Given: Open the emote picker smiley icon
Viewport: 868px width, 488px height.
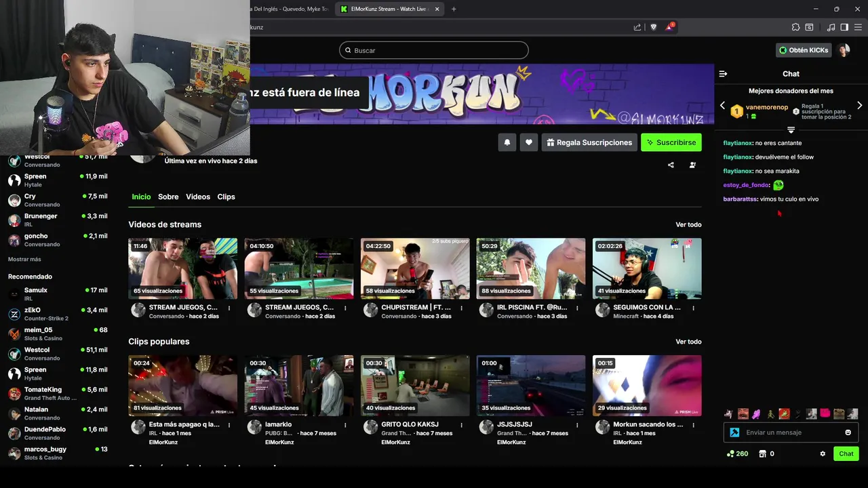Looking at the screenshot, I should tap(848, 432).
